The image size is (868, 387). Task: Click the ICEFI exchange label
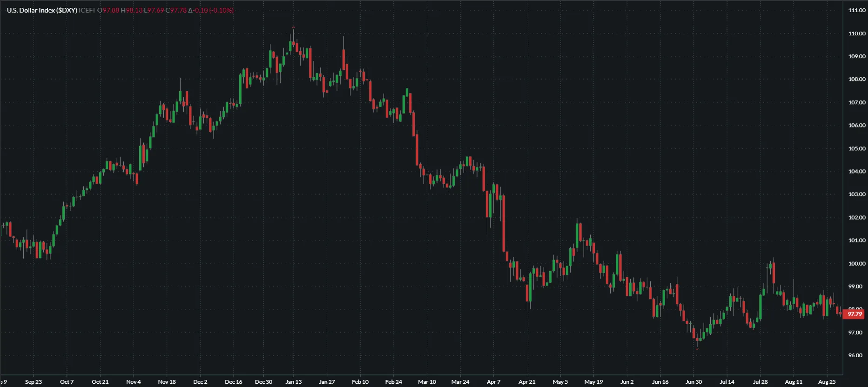pyautogui.click(x=87, y=10)
